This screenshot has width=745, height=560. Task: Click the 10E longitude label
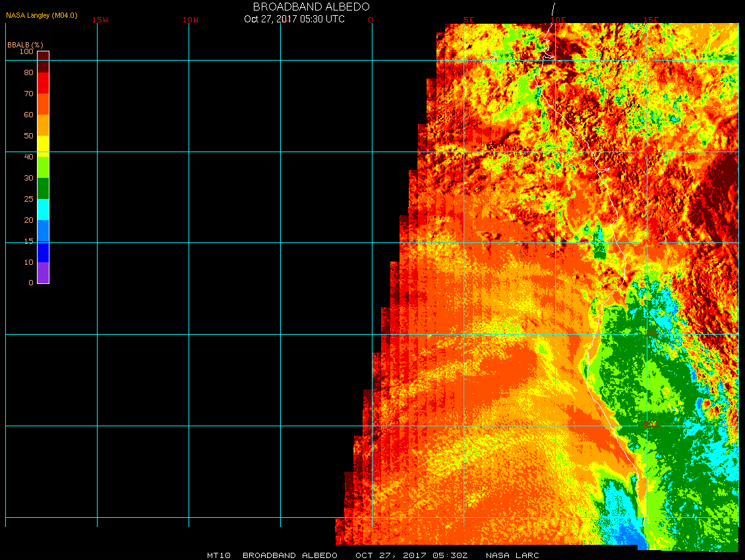tap(558, 20)
